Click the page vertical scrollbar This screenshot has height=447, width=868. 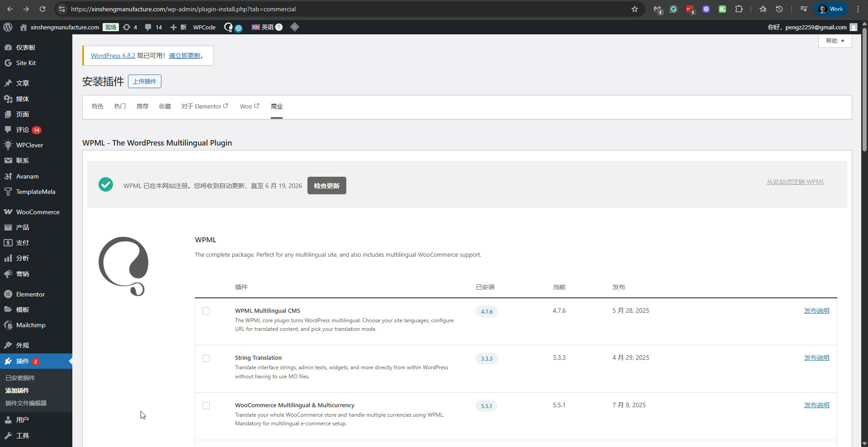tap(864, 89)
